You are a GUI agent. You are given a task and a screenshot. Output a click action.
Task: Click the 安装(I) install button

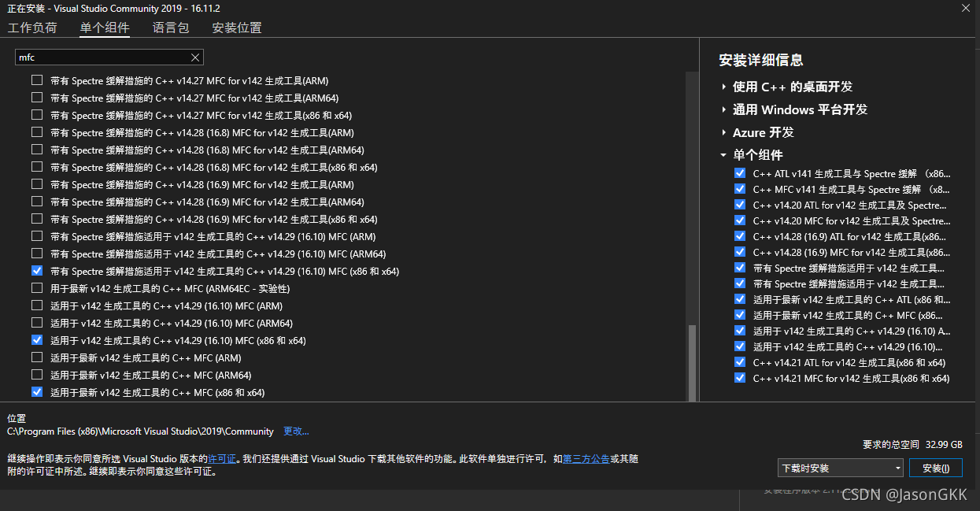[936, 468]
